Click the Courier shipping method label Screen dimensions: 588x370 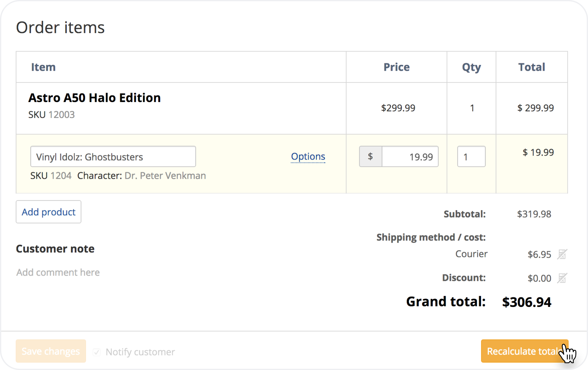(x=471, y=254)
